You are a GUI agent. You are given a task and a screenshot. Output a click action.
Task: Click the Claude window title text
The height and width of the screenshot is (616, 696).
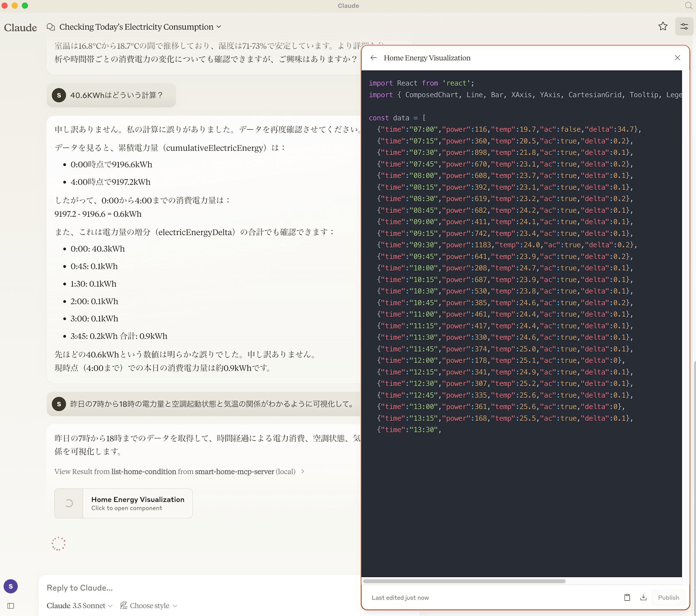(x=348, y=6)
